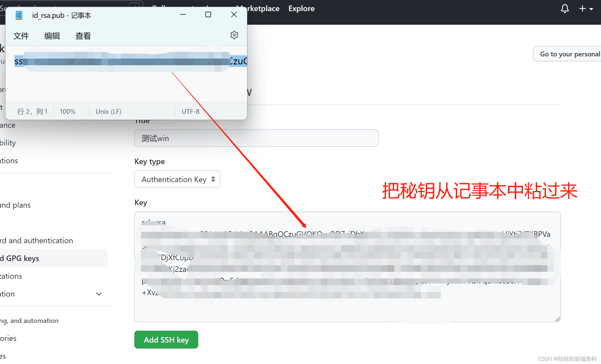Open the Key type Authentication Key dropdown
Viewport: 601px width, 364px height.
pyautogui.click(x=177, y=179)
